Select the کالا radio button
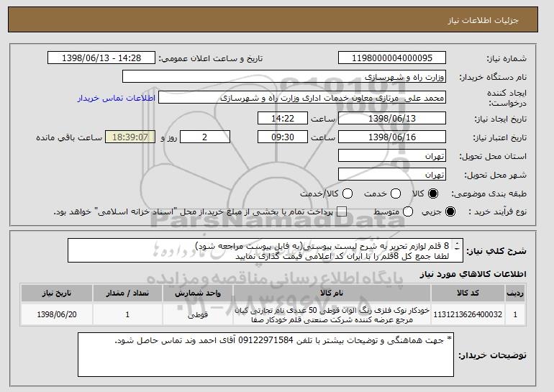 [x=433, y=193]
